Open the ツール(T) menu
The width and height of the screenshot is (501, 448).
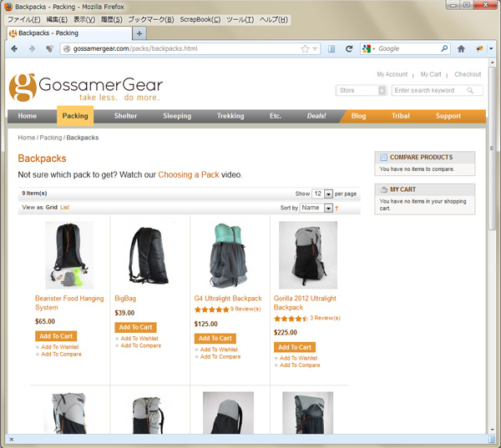point(240,19)
